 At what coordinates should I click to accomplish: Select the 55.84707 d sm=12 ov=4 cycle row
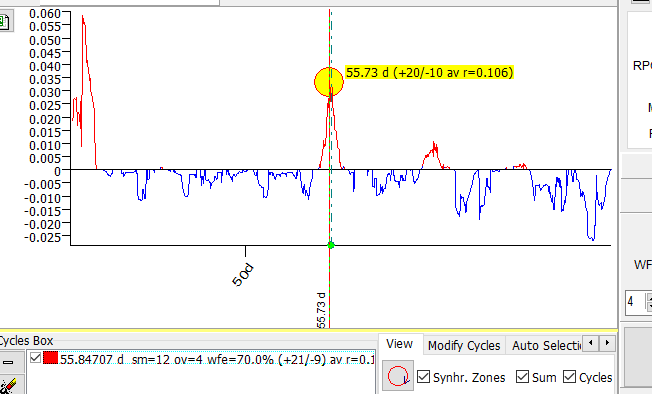point(201,358)
